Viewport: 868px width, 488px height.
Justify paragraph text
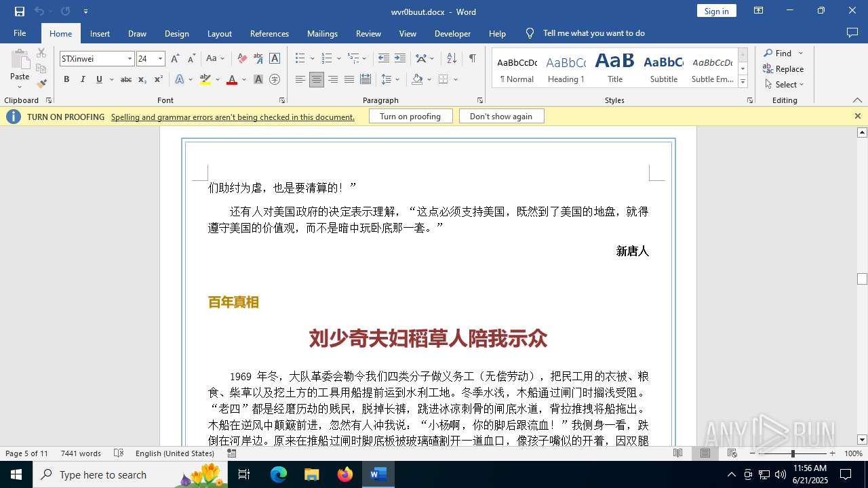coord(349,79)
